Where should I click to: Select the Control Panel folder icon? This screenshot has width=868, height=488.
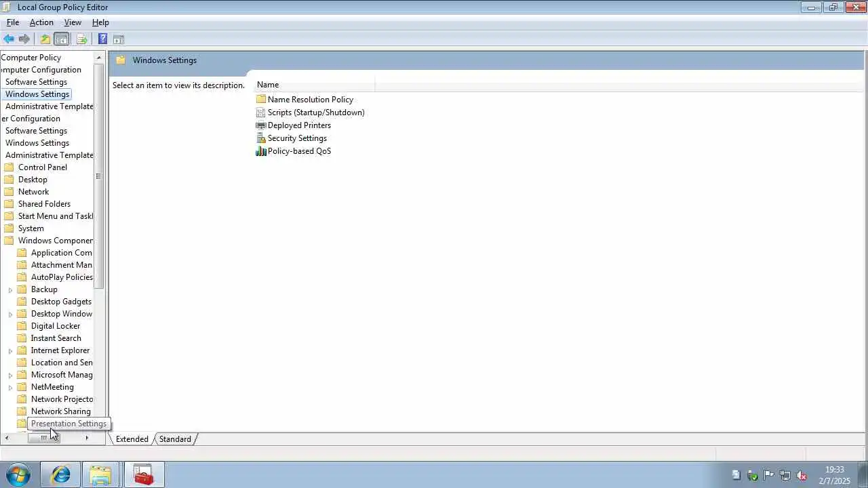[x=9, y=167]
